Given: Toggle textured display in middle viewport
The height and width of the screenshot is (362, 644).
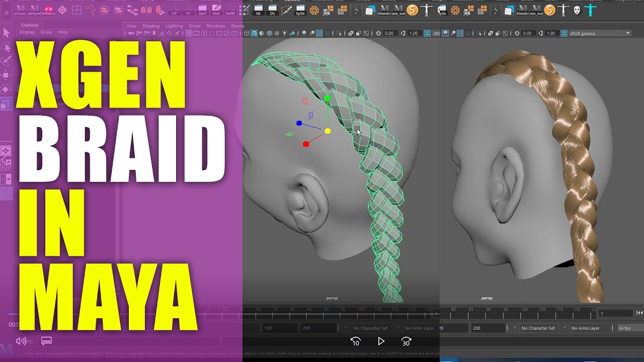Looking at the screenshot, I should tap(277, 33).
